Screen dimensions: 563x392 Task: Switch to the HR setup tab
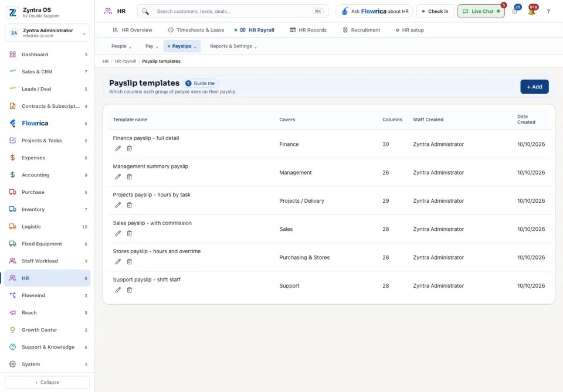(410, 30)
